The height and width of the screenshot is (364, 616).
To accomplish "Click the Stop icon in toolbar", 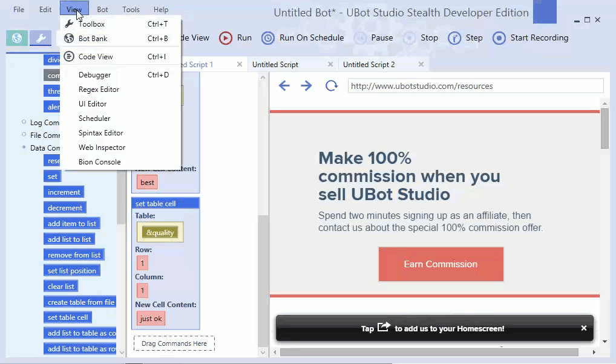I will pos(410,38).
